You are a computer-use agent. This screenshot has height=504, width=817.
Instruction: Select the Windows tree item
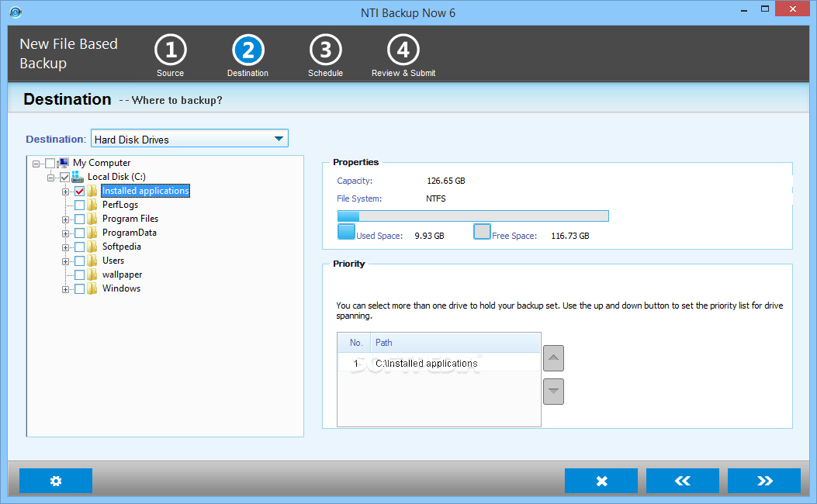point(121,288)
